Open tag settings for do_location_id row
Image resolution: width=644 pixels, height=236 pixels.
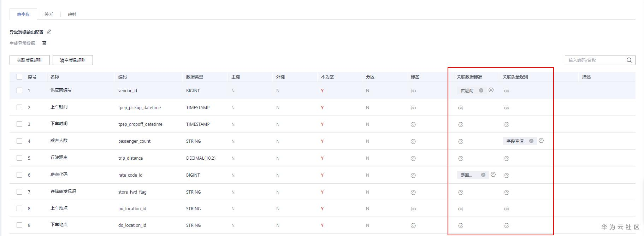413,225
